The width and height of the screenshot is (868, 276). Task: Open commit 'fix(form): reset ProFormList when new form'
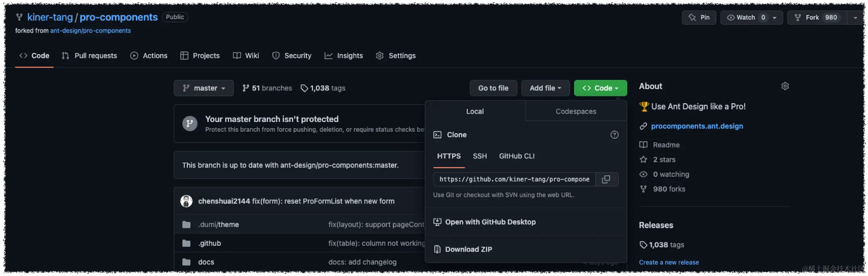click(x=323, y=201)
